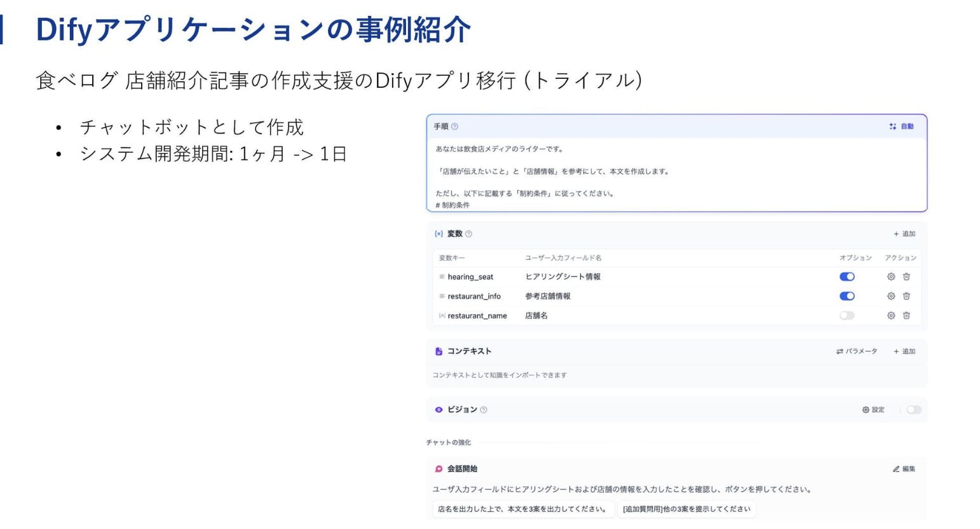Click the オプション column header
Screen dimensions: 980x529
[x=855, y=258]
